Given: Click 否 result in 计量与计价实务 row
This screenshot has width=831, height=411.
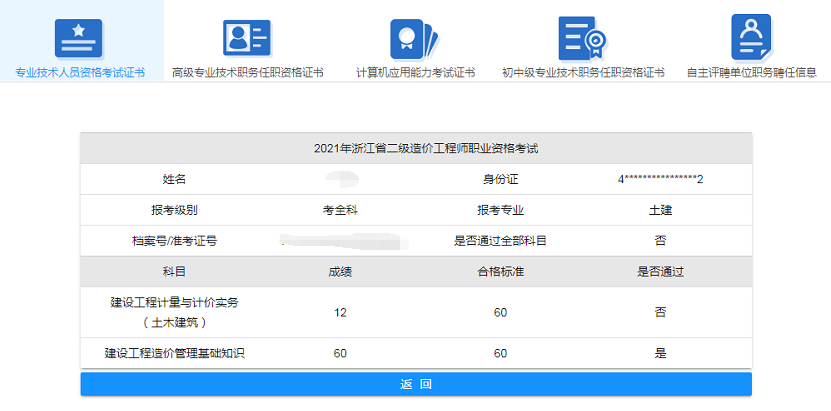Looking at the screenshot, I should pos(660,312).
